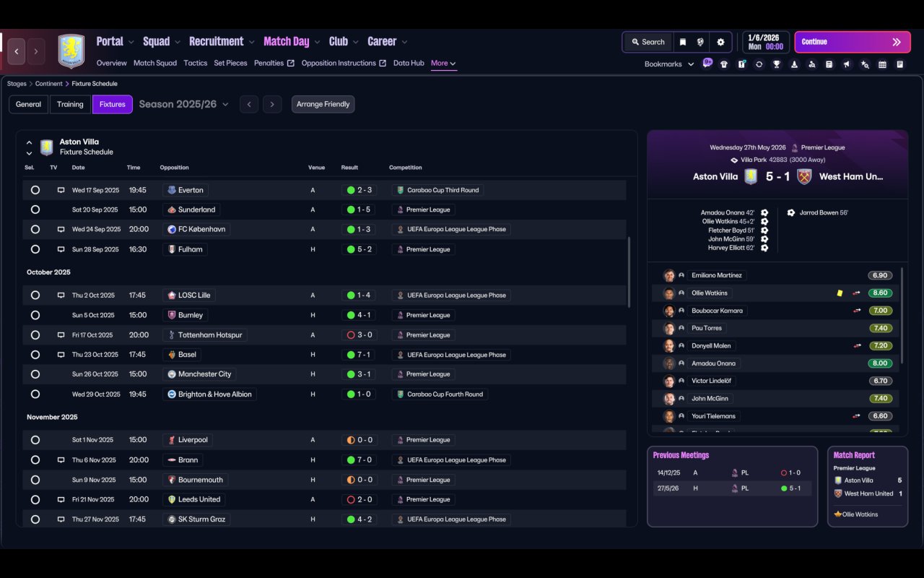Click the West Ham crest in match header

(804, 176)
